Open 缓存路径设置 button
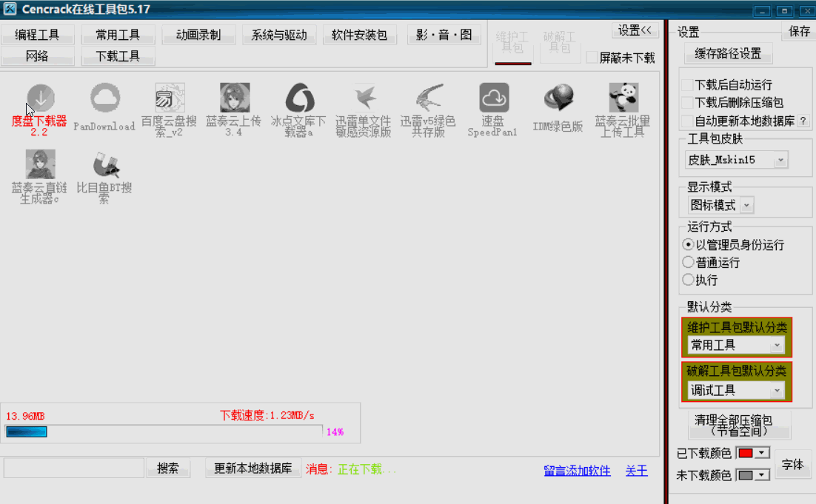Screen dimensions: 816x504 click(728, 53)
